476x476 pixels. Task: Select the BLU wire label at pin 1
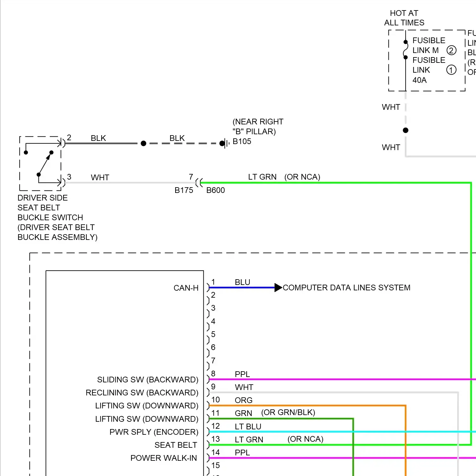pyautogui.click(x=242, y=282)
